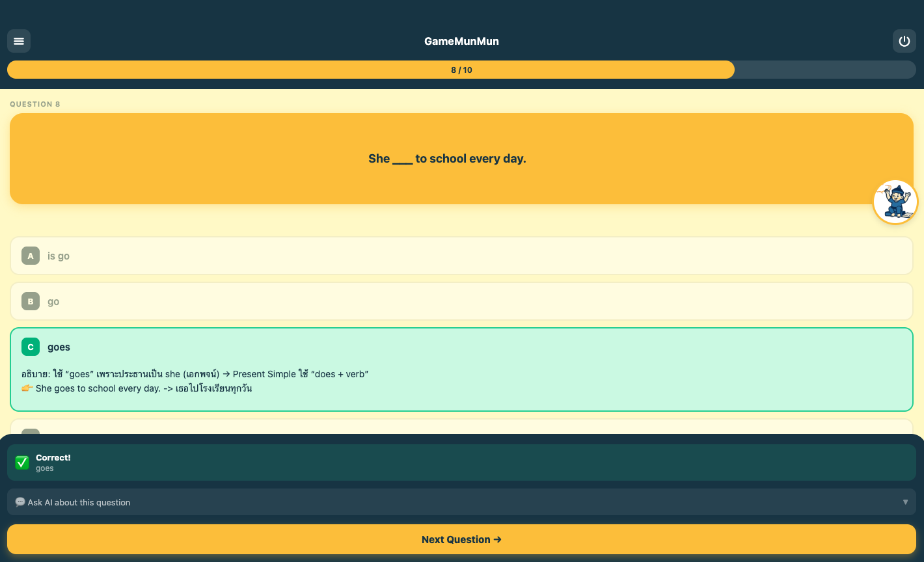924x562 pixels.
Task: Click the Thai explanation line starting with อธิบาย
Action: (x=195, y=374)
